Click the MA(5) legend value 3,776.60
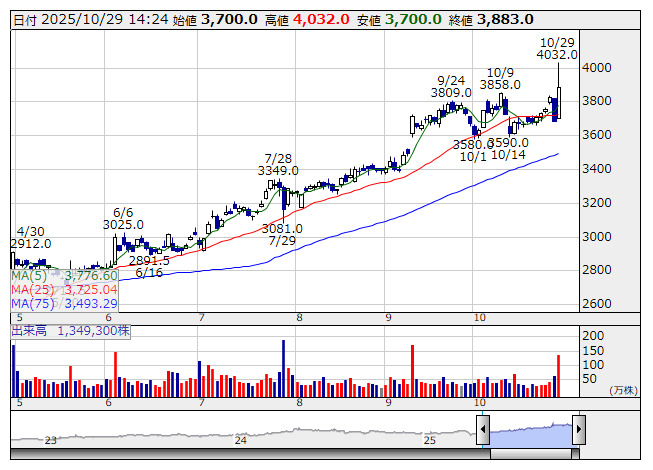 [x=91, y=276]
